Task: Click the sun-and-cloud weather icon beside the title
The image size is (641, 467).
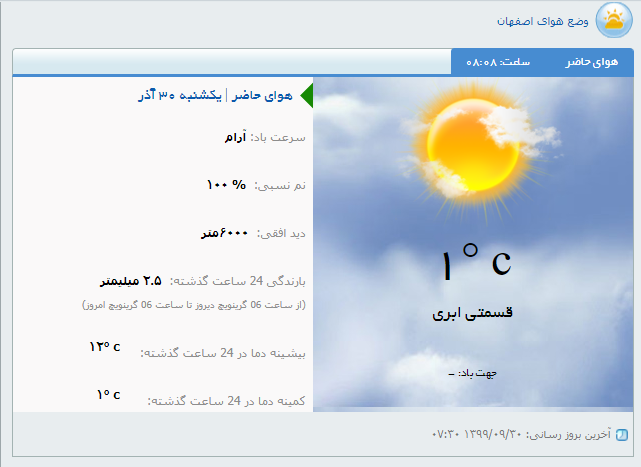Action: point(614,20)
